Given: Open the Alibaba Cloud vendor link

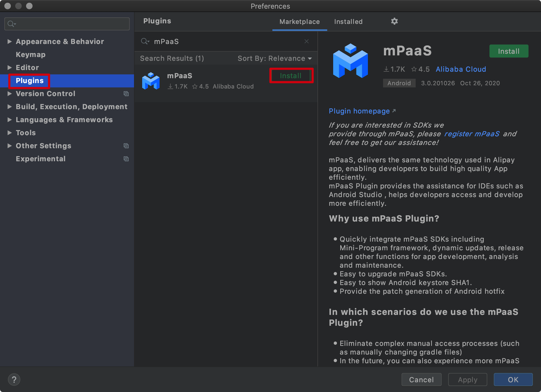Looking at the screenshot, I should tap(461, 69).
